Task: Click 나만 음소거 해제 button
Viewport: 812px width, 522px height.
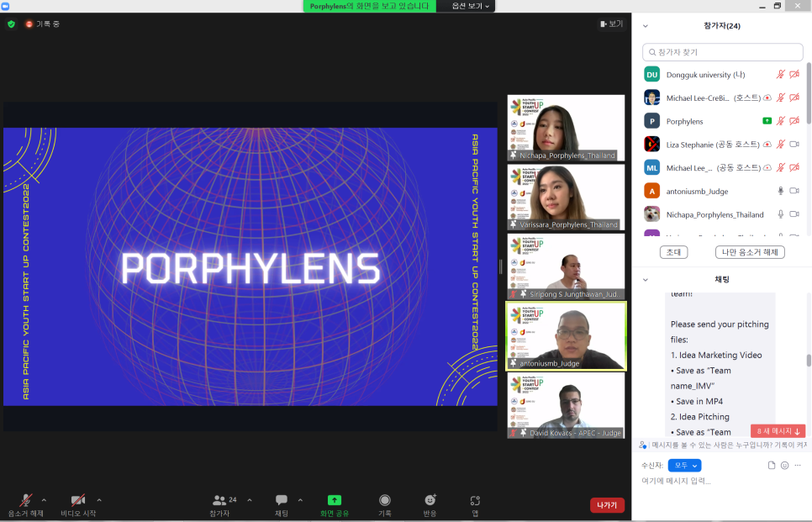Action: [x=750, y=252]
